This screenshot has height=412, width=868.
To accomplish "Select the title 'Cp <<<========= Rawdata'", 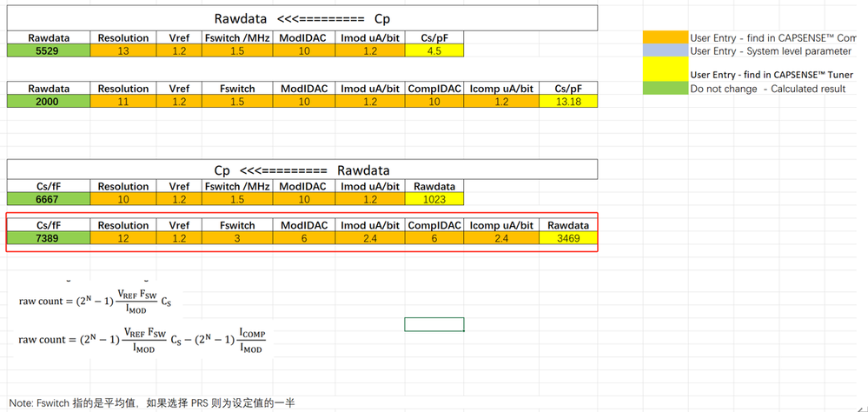I will (302, 169).
